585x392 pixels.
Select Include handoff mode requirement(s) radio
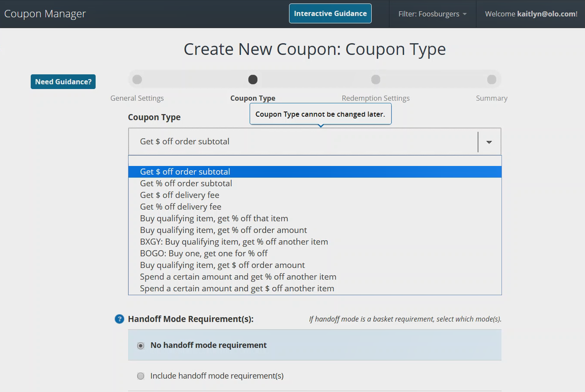click(141, 376)
